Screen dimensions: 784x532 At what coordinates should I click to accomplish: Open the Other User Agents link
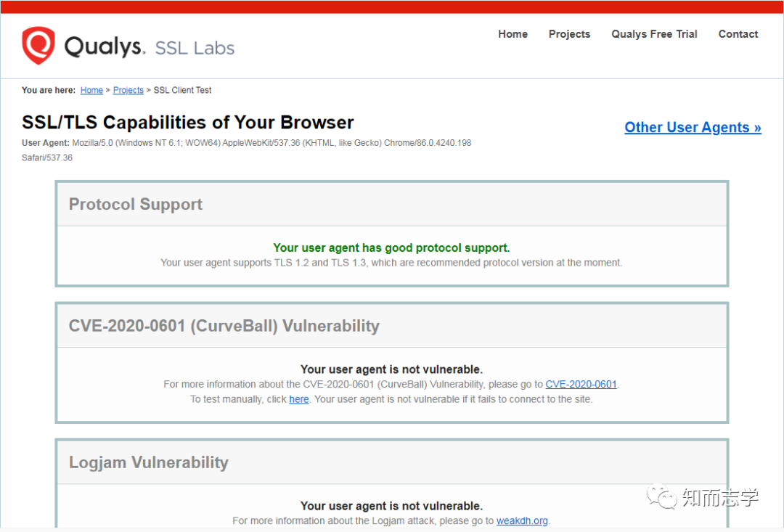click(x=693, y=128)
